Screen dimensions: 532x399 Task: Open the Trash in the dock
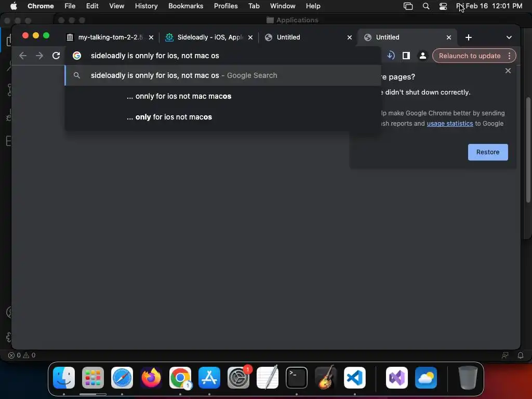click(x=468, y=378)
